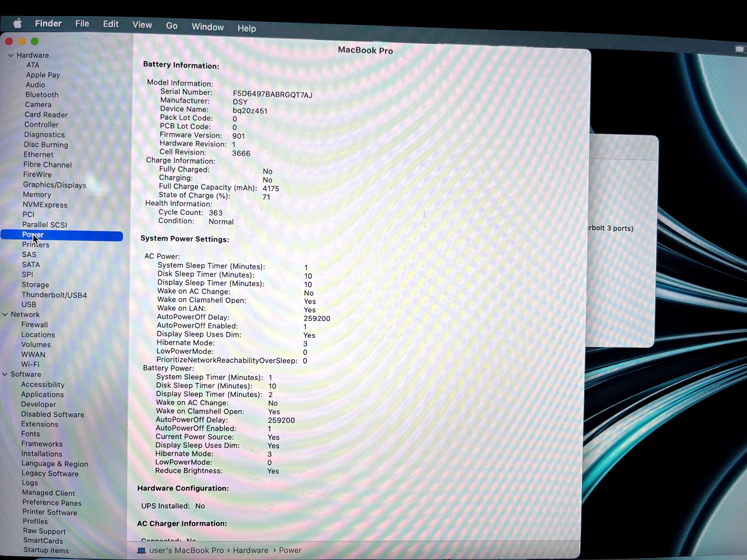The height and width of the screenshot is (560, 747).
Task: Select Card Reader in the sidebar
Action: (x=46, y=115)
